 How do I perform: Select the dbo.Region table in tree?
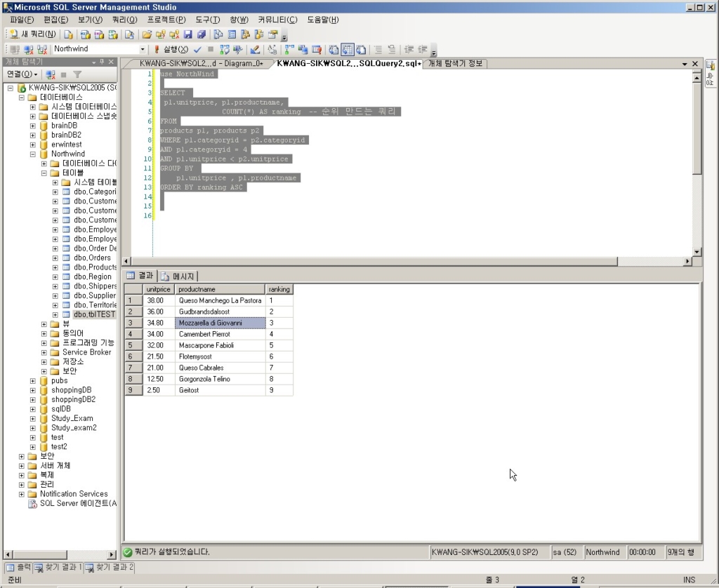point(93,277)
